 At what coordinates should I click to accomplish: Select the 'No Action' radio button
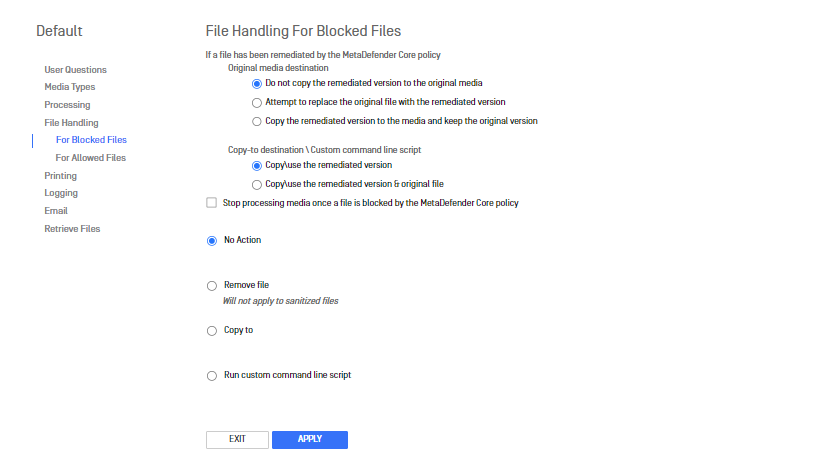click(x=211, y=241)
